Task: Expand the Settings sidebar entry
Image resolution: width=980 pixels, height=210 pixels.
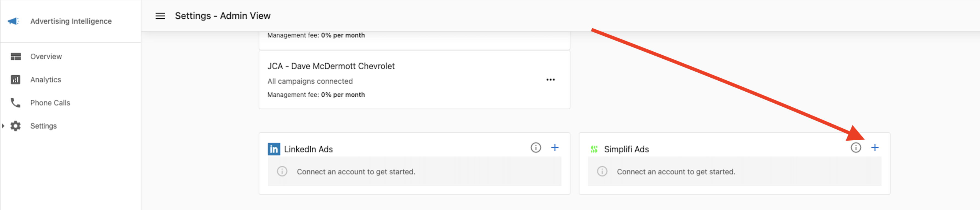Action: tap(3, 126)
